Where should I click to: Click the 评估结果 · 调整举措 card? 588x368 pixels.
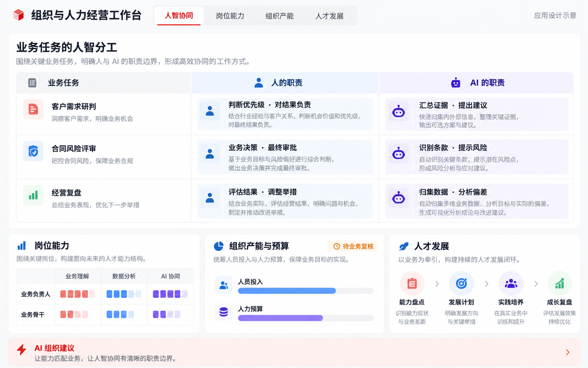(x=285, y=201)
